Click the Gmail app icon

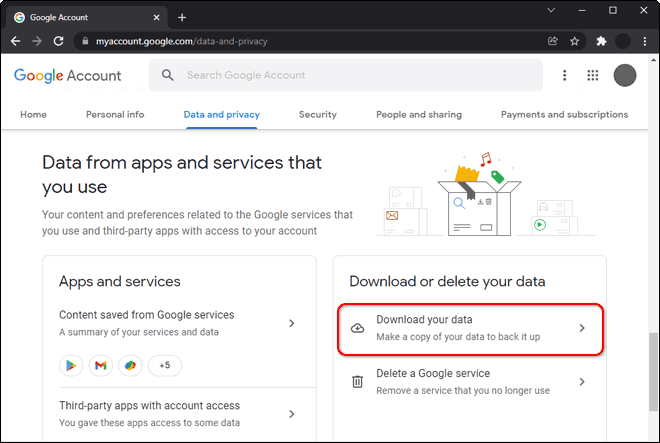tap(101, 365)
